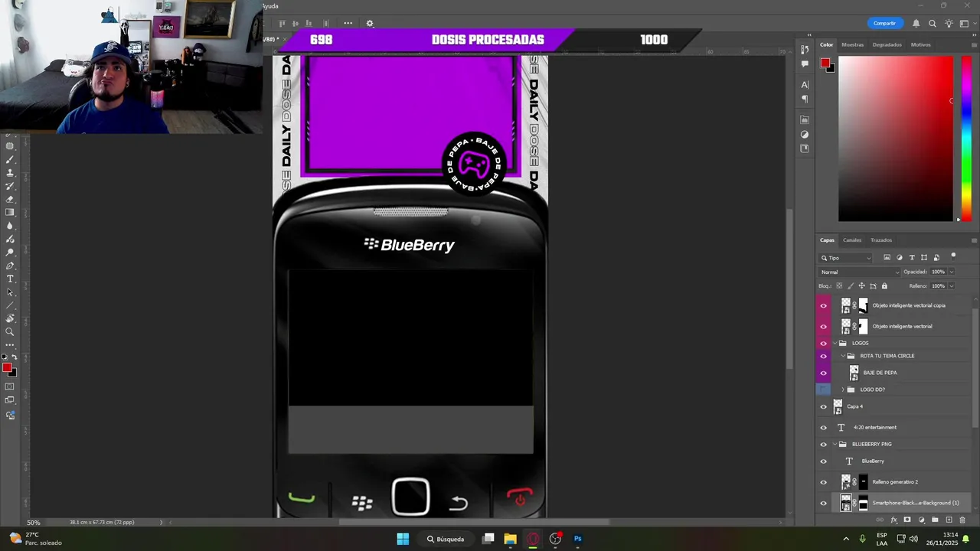Switch to the Canales tab
The width and height of the screenshot is (980, 551).
852,240
